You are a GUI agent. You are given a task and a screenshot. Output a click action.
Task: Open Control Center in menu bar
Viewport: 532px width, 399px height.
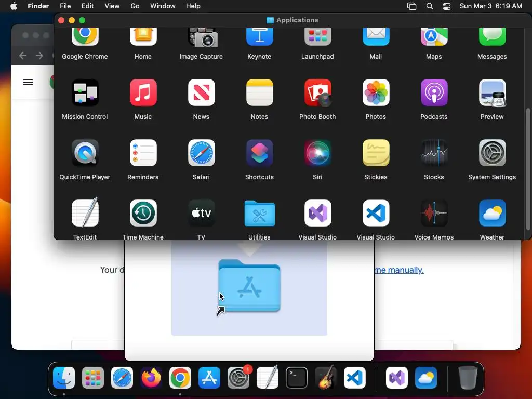pyautogui.click(x=447, y=6)
